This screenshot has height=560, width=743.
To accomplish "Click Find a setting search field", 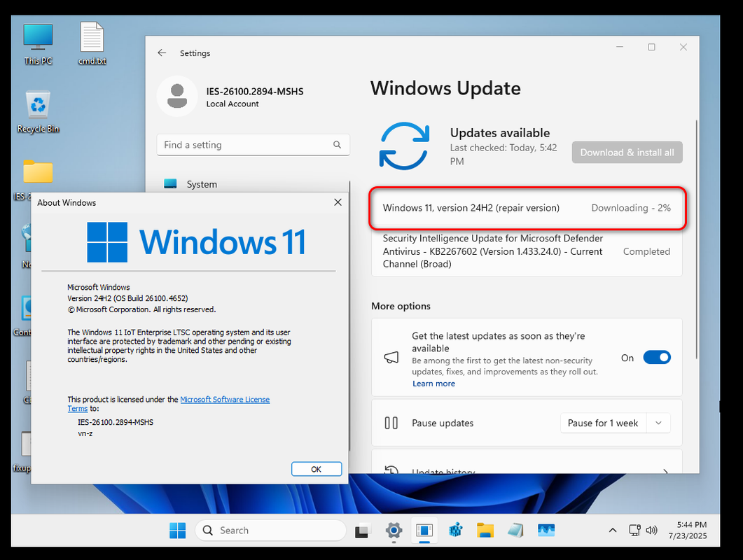I will pyautogui.click(x=254, y=144).
